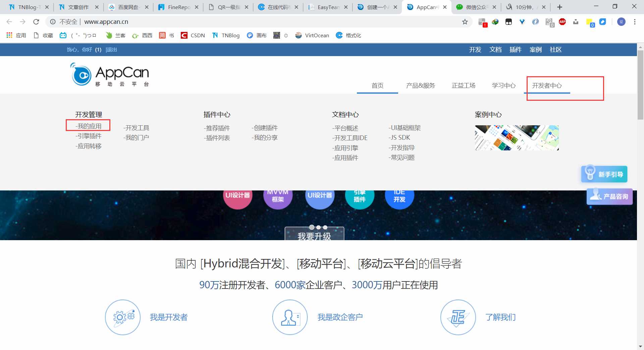This screenshot has width=644, height=350.
Task: Open the 新手引导 floating guide icon
Action: (604, 174)
